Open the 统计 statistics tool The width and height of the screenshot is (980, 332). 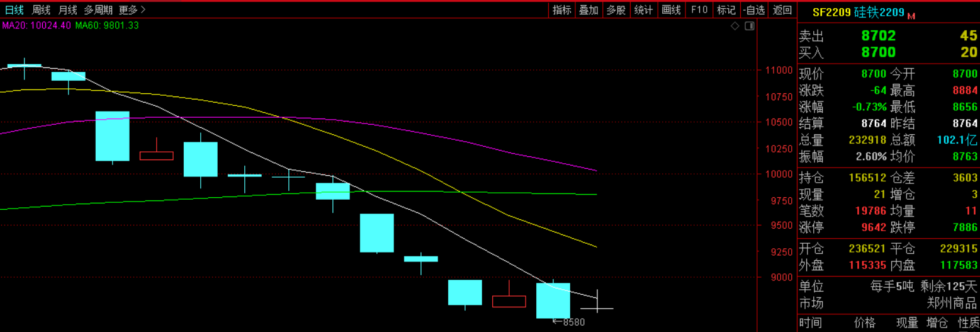(643, 9)
